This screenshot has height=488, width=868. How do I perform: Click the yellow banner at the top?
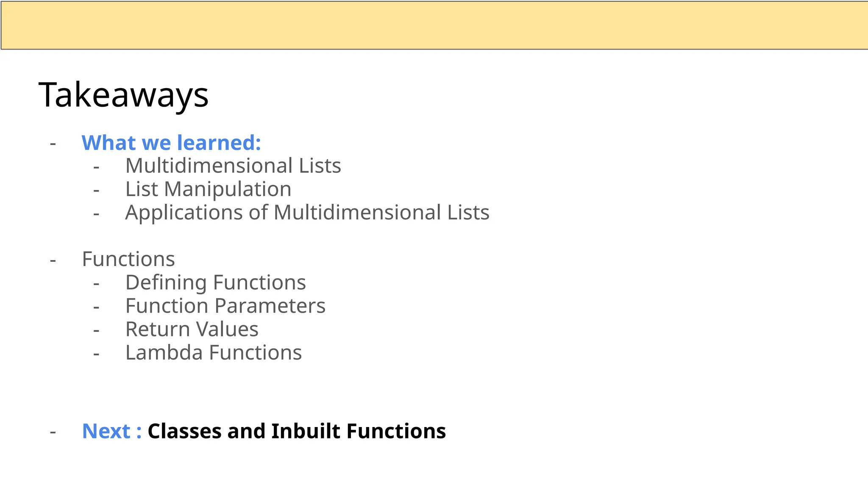point(434,25)
